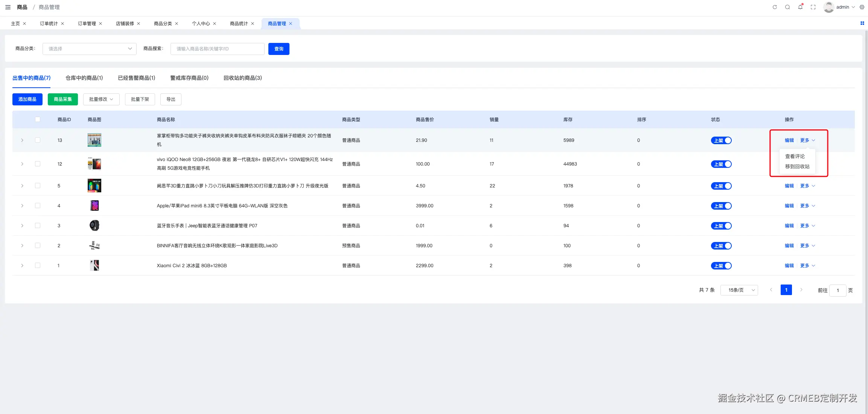Click 编辑 link for the Xiaomi Civi 2 row
The width and height of the screenshot is (868, 414).
pyautogui.click(x=789, y=266)
